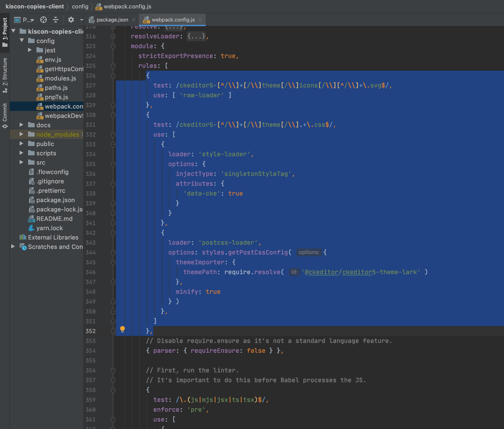The height and width of the screenshot is (429, 504).
Task: Close the webpack.config.js editor tab
Action: [200, 20]
